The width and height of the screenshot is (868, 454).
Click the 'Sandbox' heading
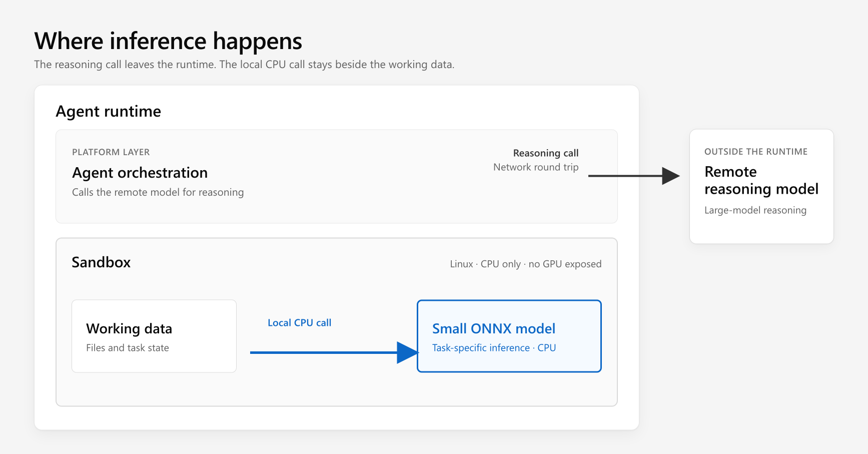pos(101,262)
